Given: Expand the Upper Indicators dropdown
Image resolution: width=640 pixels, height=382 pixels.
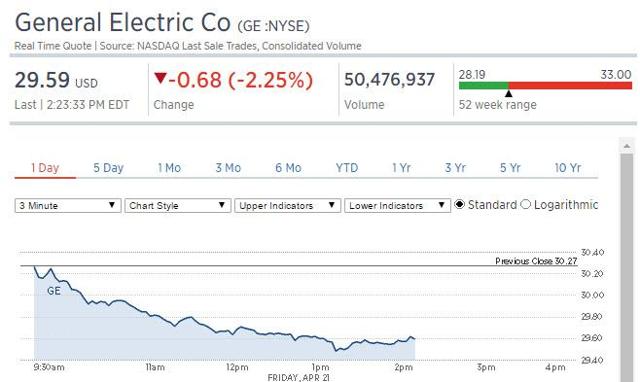Looking at the screenshot, I should tap(287, 205).
